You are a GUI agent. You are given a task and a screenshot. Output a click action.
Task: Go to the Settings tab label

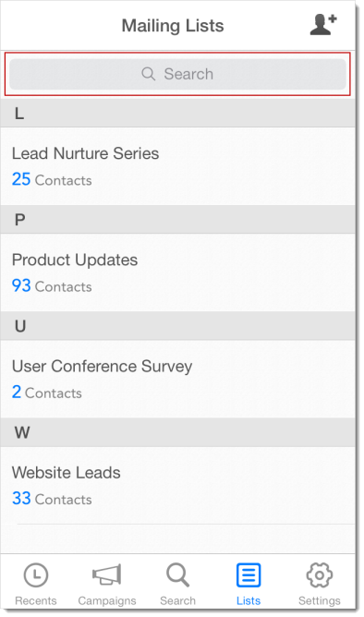pos(319,601)
